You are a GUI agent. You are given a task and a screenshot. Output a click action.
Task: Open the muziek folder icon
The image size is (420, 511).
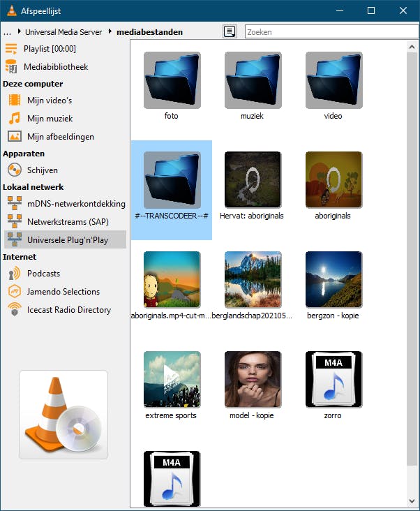click(253, 80)
